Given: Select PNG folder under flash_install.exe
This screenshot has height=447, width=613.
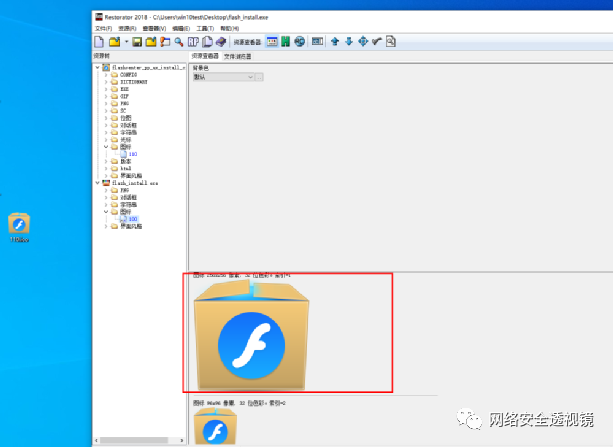Looking at the screenshot, I should (125, 190).
